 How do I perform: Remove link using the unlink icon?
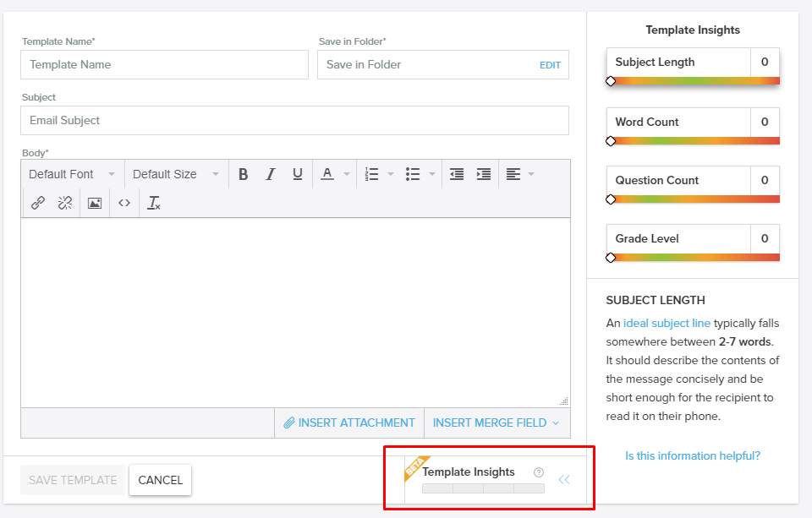point(65,203)
